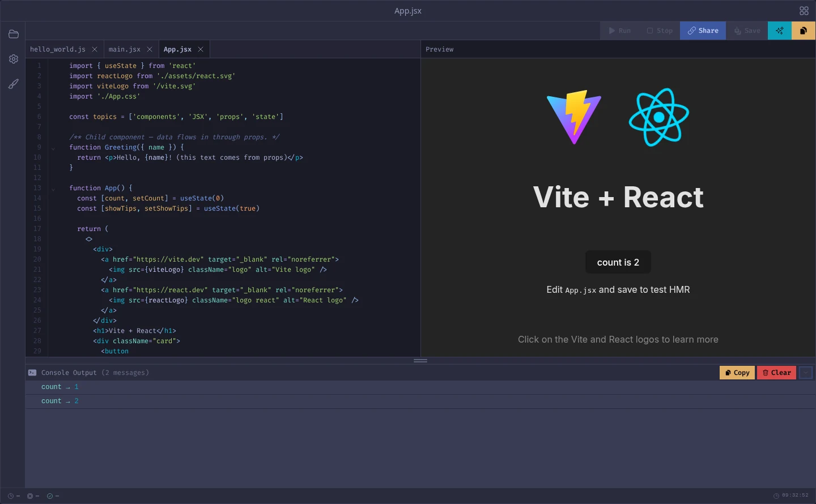Click the panel divider handle above the console
This screenshot has width=816, height=504.
(420, 361)
